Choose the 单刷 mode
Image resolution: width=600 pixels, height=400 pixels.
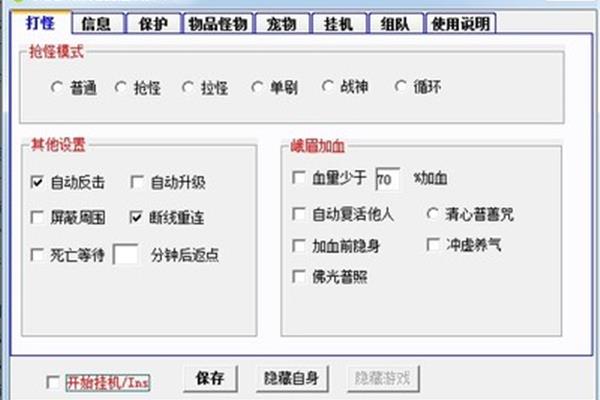click(x=257, y=87)
